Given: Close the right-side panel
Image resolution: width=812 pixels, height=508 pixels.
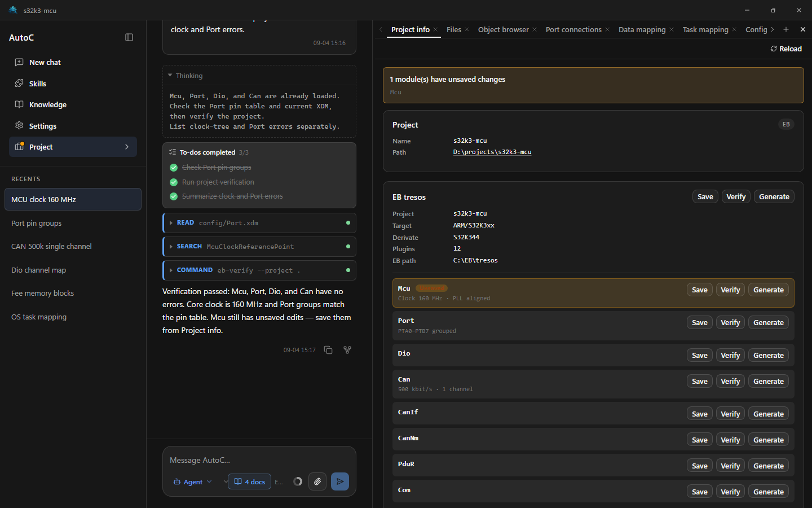Looking at the screenshot, I should (x=803, y=29).
